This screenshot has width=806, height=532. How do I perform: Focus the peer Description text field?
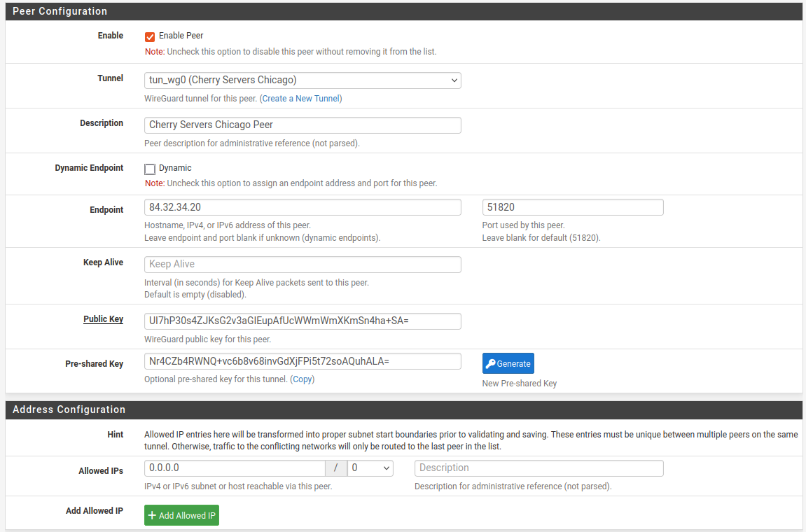tap(303, 125)
